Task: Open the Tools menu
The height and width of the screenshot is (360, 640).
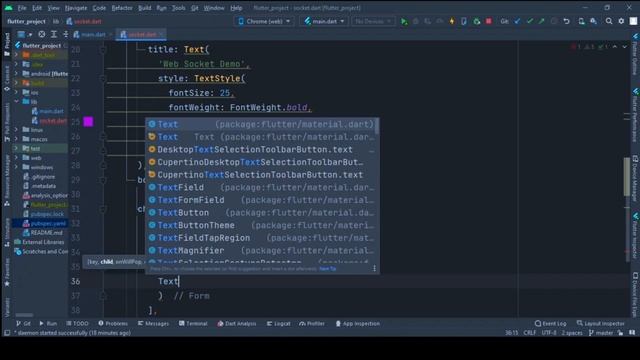Action: (x=178, y=8)
